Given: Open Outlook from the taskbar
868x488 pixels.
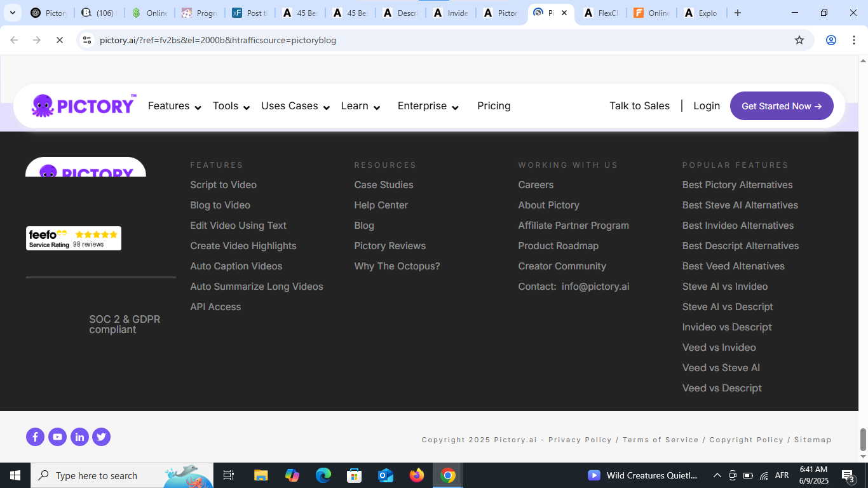Looking at the screenshot, I should pos(386,475).
